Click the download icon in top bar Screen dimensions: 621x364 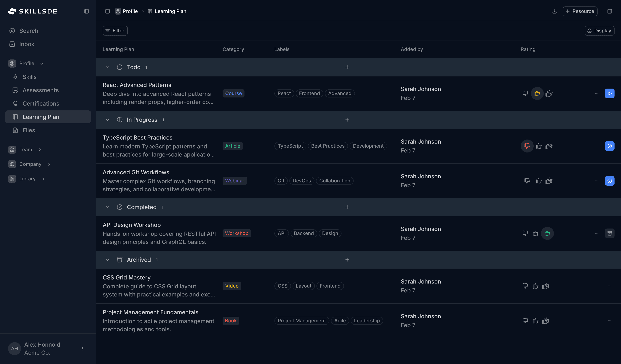(x=554, y=11)
